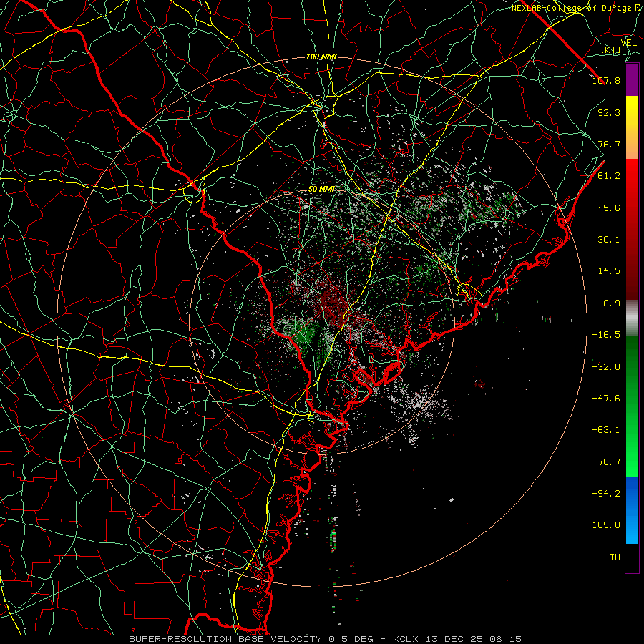This screenshot has width=644, height=644.
Task: Click the -78.7 velocity scale value
Action: pos(606,462)
